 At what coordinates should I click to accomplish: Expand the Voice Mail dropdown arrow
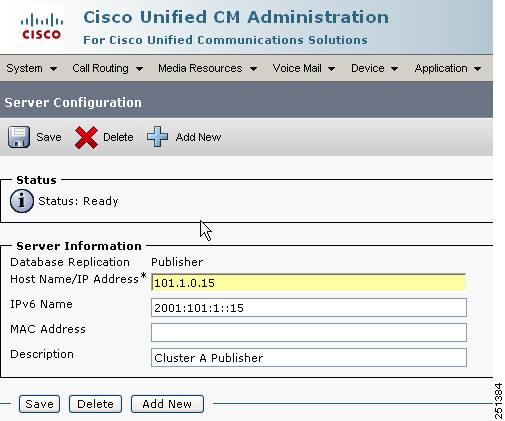(x=331, y=69)
